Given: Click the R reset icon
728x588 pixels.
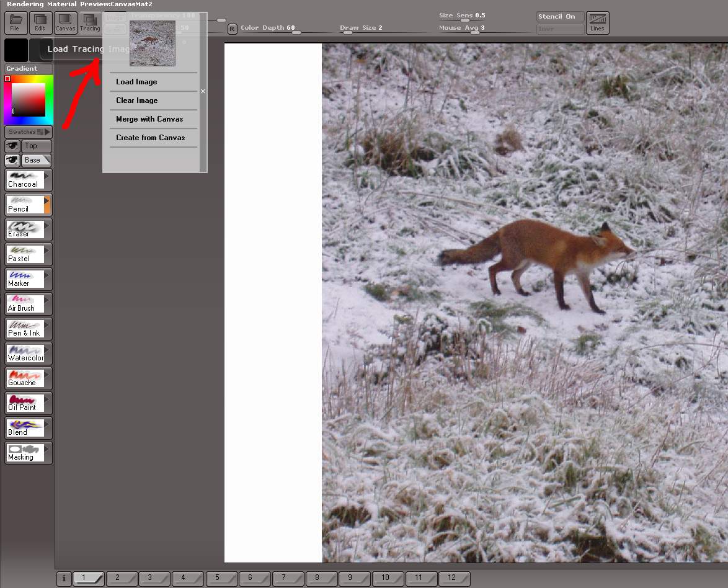Looking at the screenshot, I should click(x=232, y=29).
